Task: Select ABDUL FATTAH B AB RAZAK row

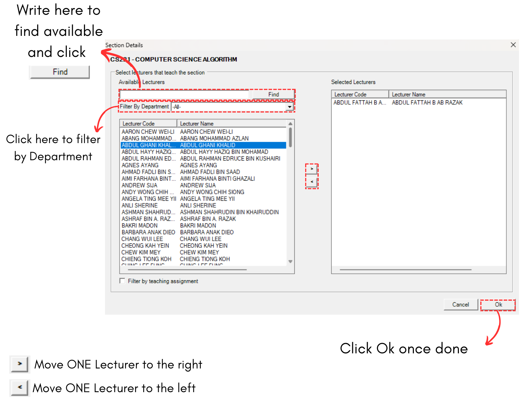Action: [x=418, y=103]
